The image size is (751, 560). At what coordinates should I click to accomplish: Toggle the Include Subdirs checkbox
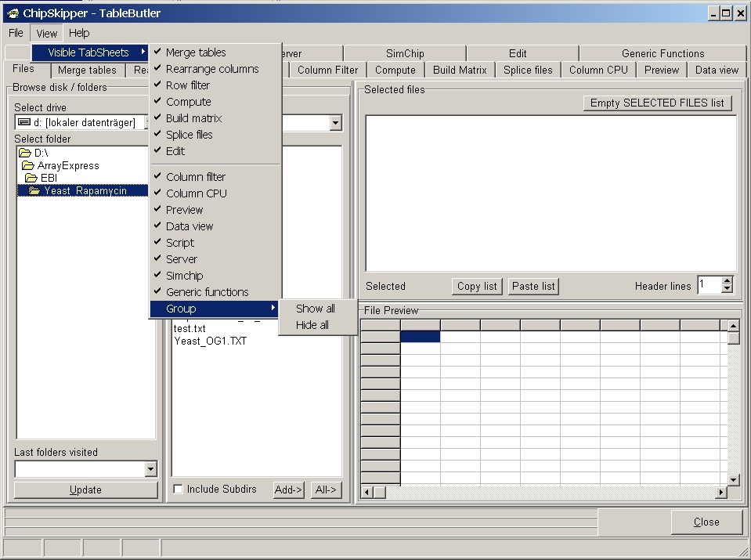[179, 490]
